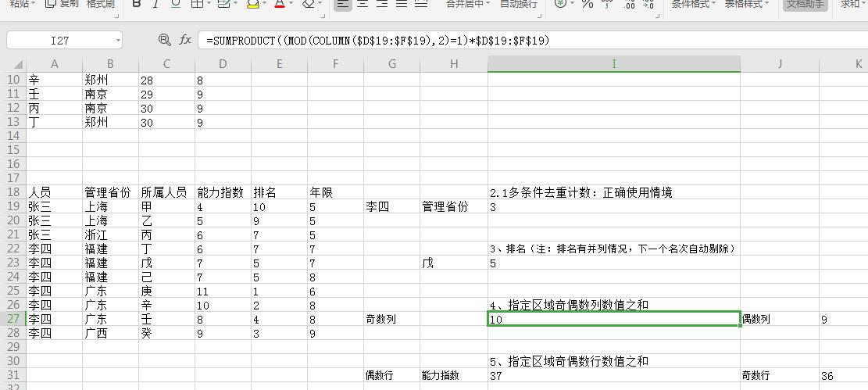This screenshot has width=868, height=390.
Task: Open clipboard group dialog launcher
Action: point(117,16)
